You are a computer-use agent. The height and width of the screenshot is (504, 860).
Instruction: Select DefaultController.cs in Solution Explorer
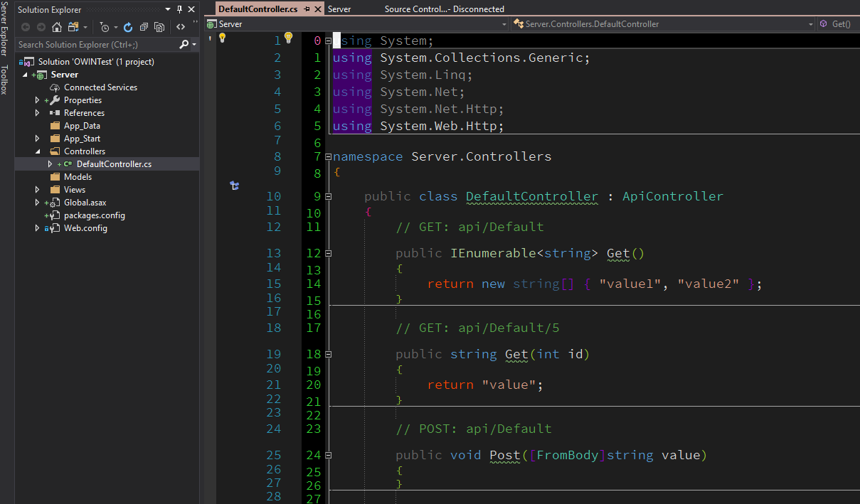click(x=114, y=164)
